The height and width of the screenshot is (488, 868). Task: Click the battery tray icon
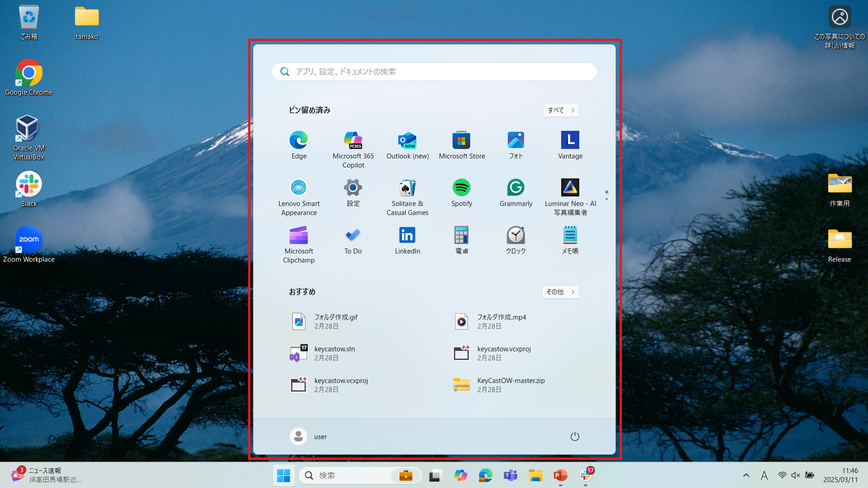point(810,475)
